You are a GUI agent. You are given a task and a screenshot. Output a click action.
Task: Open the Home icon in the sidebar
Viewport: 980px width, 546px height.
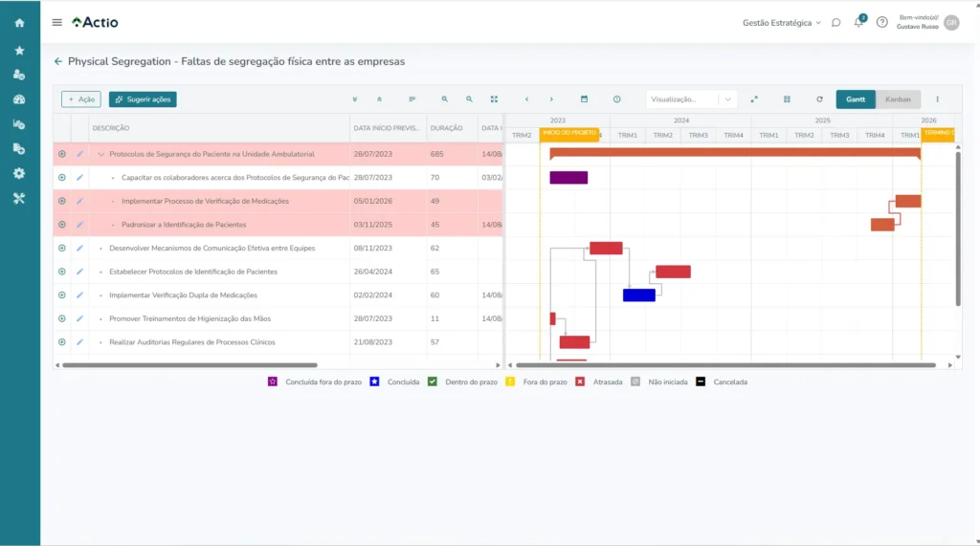coord(19,22)
